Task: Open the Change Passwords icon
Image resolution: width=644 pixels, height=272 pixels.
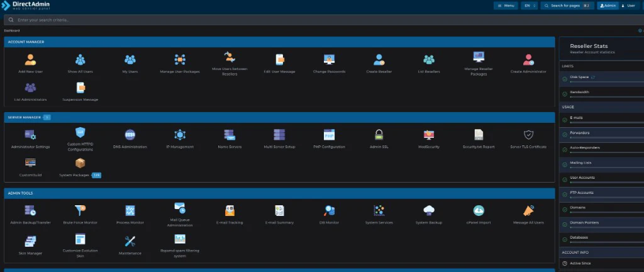Action: [x=329, y=60]
